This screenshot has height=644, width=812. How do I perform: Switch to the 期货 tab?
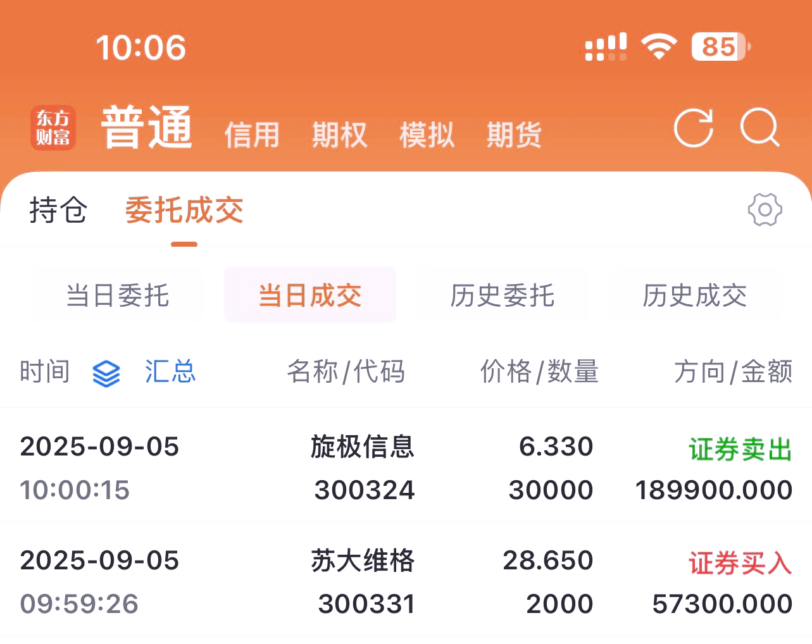[514, 135]
